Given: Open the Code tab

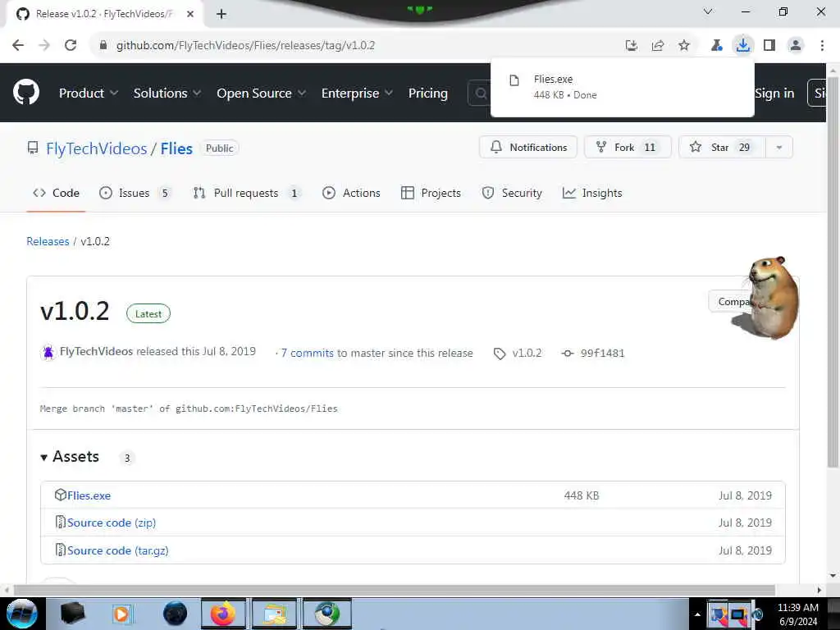Looking at the screenshot, I should click(57, 193).
